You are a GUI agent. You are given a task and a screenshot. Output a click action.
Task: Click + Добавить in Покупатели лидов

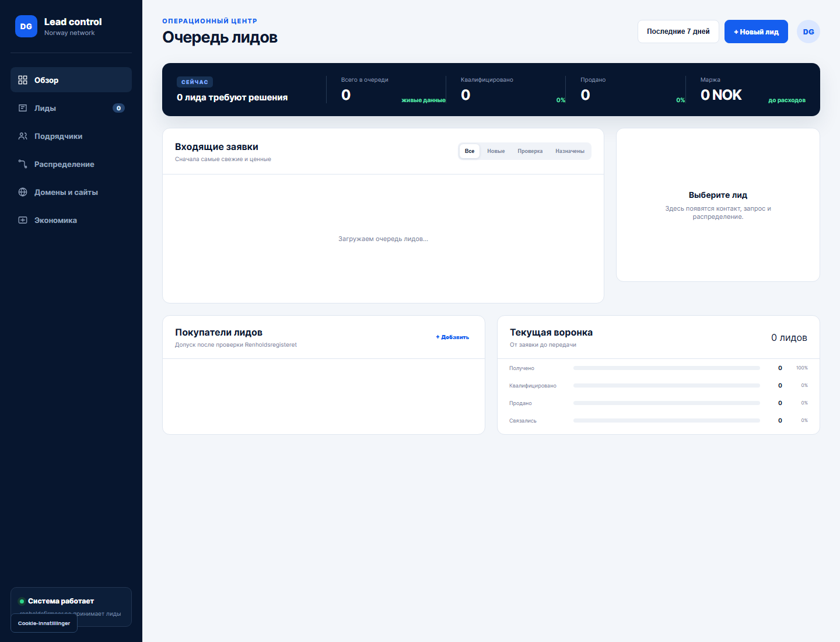(453, 337)
